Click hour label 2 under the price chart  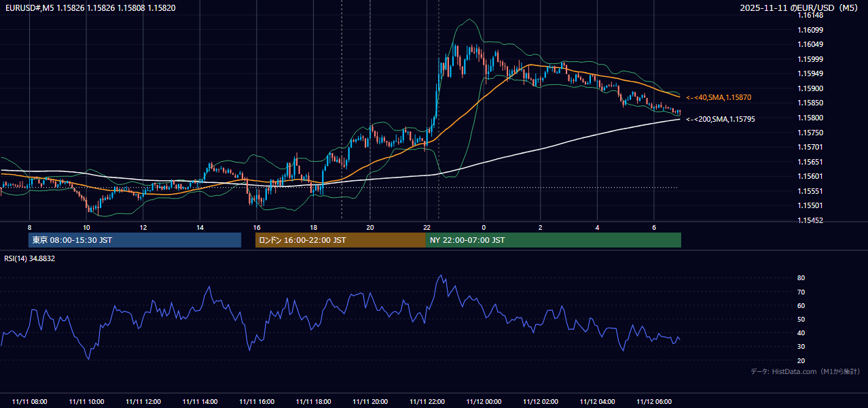[x=540, y=227]
